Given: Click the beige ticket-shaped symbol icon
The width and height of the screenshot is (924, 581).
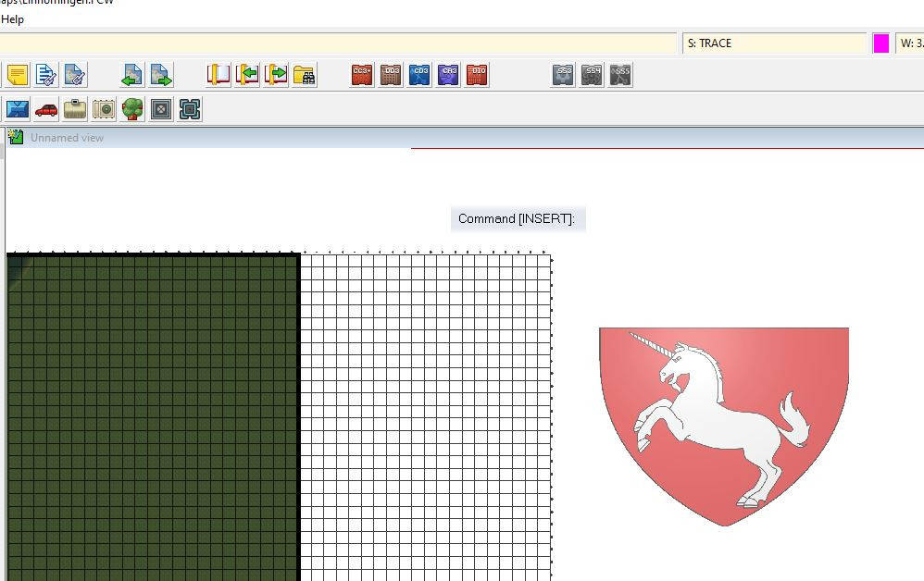Looking at the screenshot, I should [104, 109].
